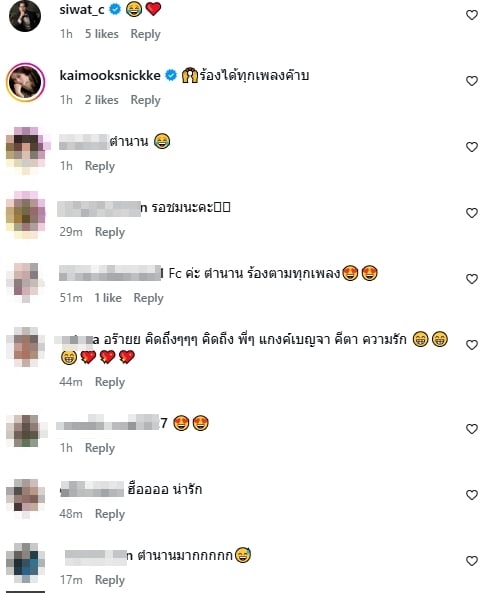Reply to the 29m comment

point(110,232)
